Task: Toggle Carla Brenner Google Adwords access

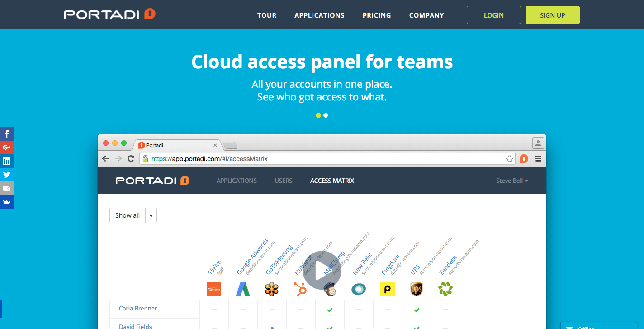Action: click(x=243, y=310)
